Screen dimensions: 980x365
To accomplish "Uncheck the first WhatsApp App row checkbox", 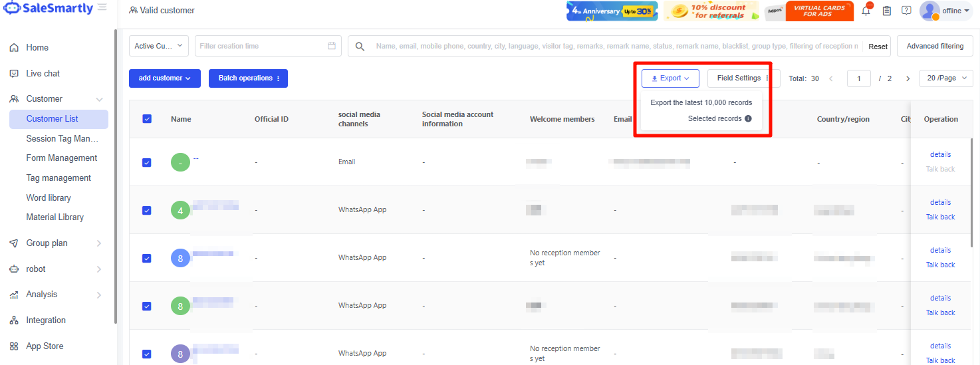I will [x=147, y=210].
